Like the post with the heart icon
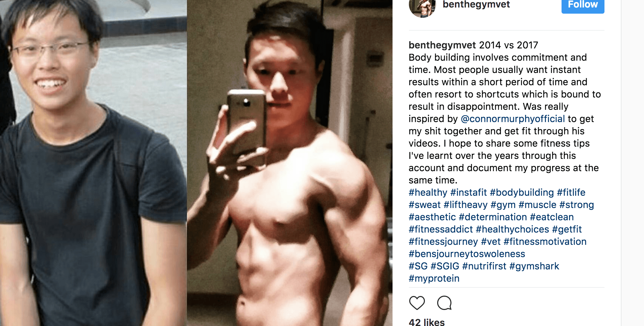This screenshot has width=644, height=326. 417,302
